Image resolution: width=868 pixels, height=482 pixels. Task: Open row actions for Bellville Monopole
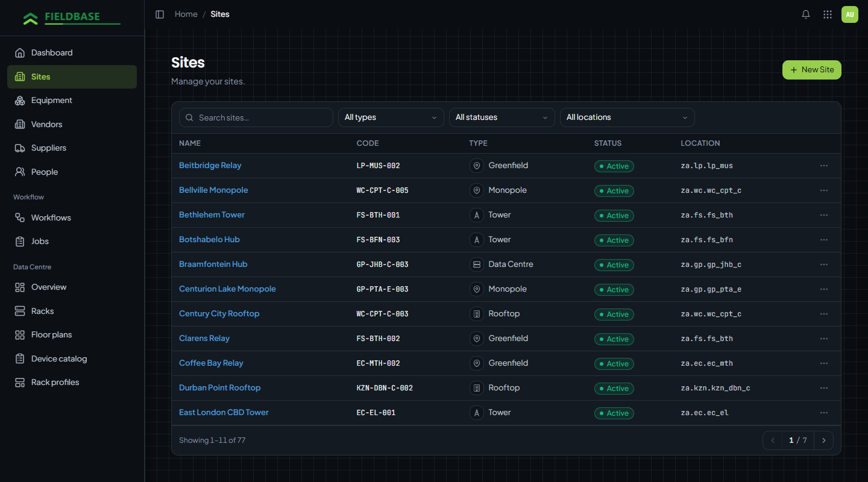pos(824,190)
